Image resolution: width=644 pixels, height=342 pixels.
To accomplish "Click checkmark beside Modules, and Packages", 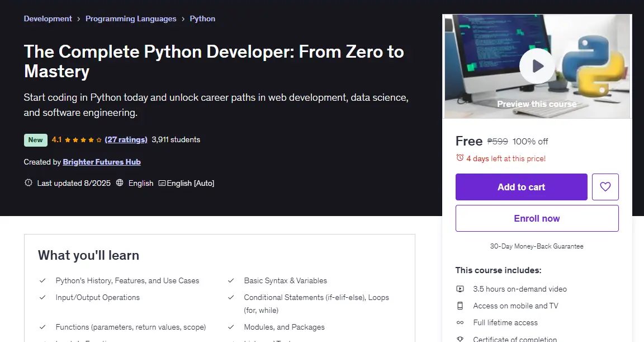I will (x=231, y=327).
